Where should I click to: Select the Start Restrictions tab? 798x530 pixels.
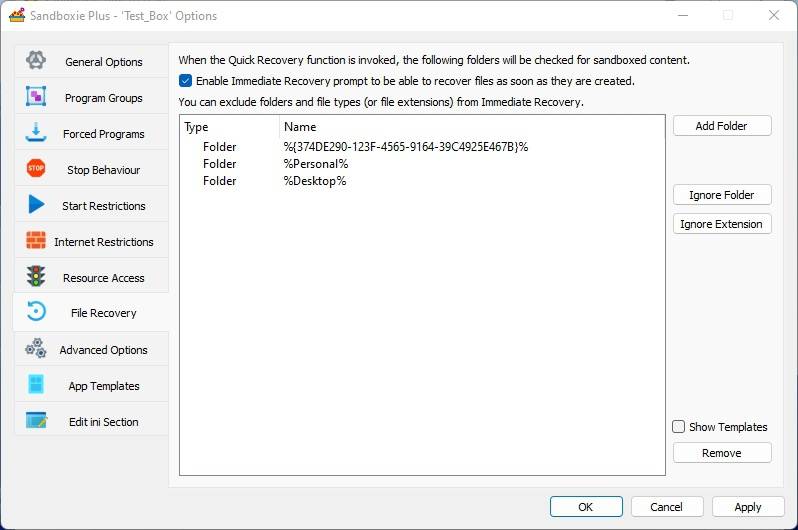click(x=91, y=206)
